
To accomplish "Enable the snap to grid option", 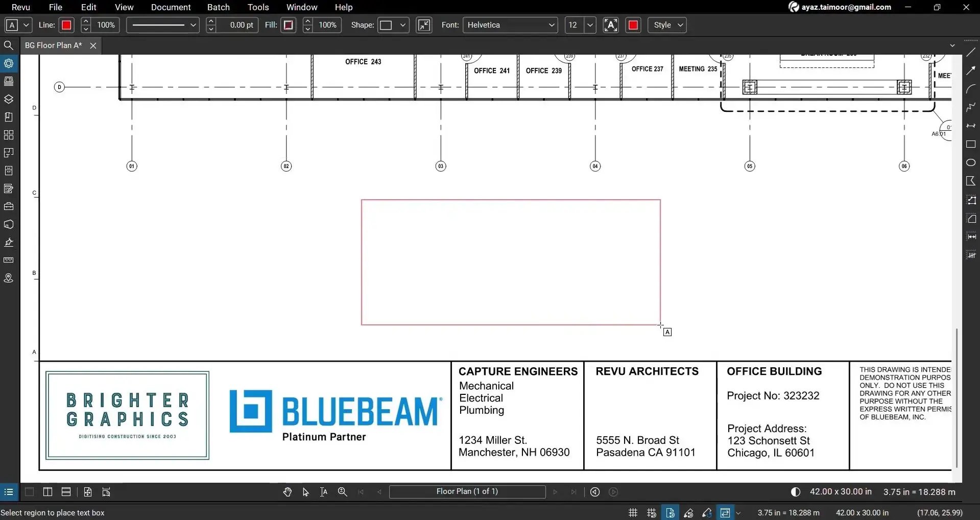I will click(x=651, y=512).
